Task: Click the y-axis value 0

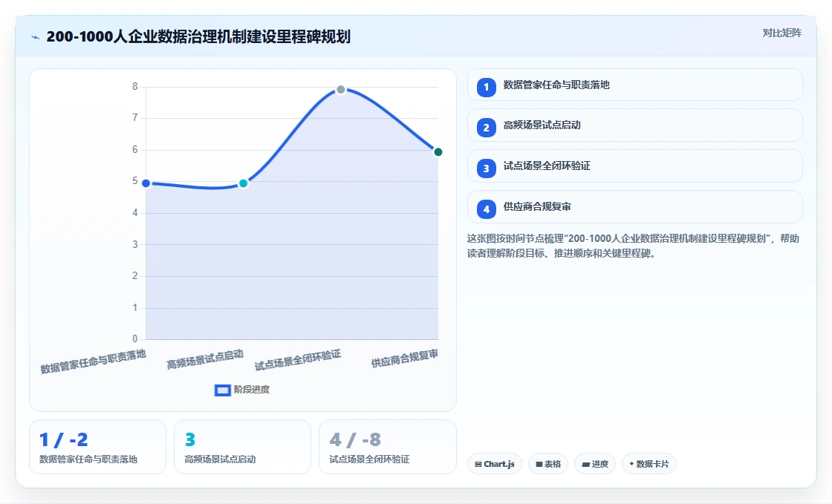Action: pos(134,338)
